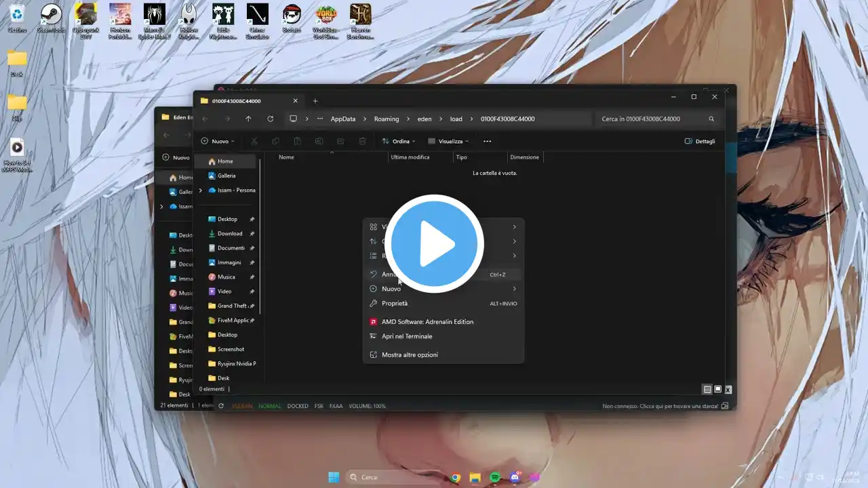This screenshot has height=488, width=868.
Task: Open Chrome from the taskbar
Action: coord(456,477)
